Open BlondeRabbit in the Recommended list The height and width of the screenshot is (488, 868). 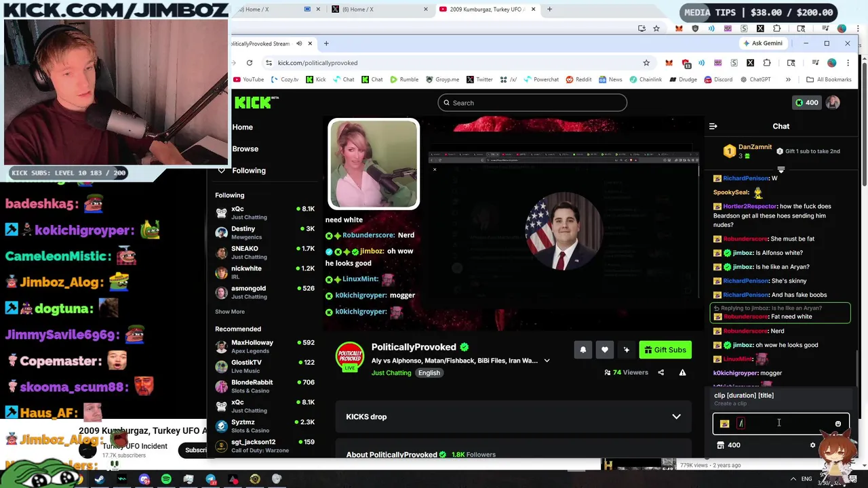[x=264, y=386]
